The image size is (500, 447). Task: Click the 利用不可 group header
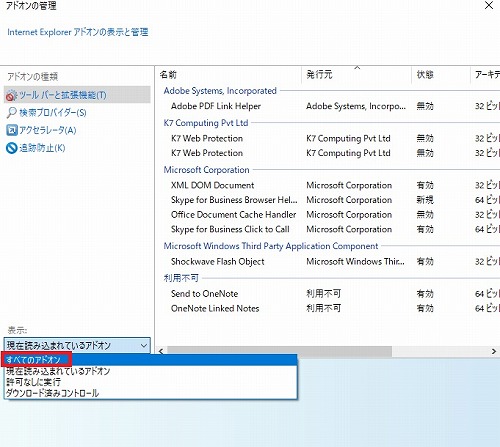pyautogui.click(x=181, y=278)
